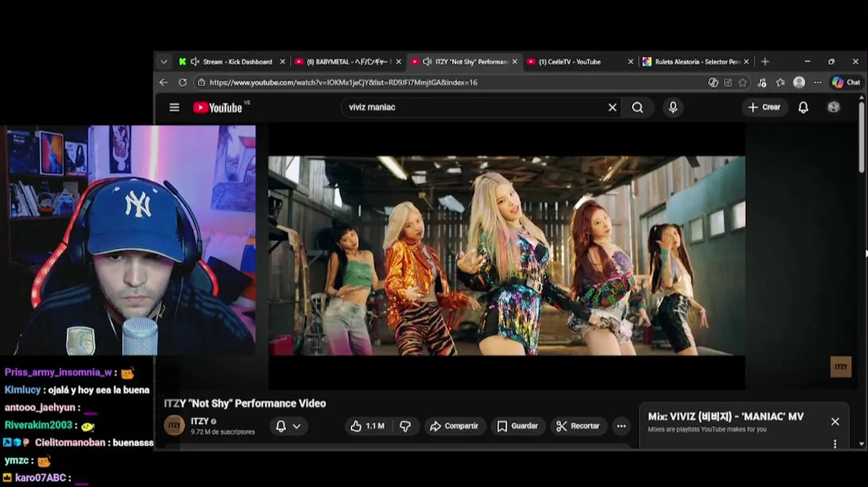Mute the ITZY tab speaker icon

tap(427, 62)
